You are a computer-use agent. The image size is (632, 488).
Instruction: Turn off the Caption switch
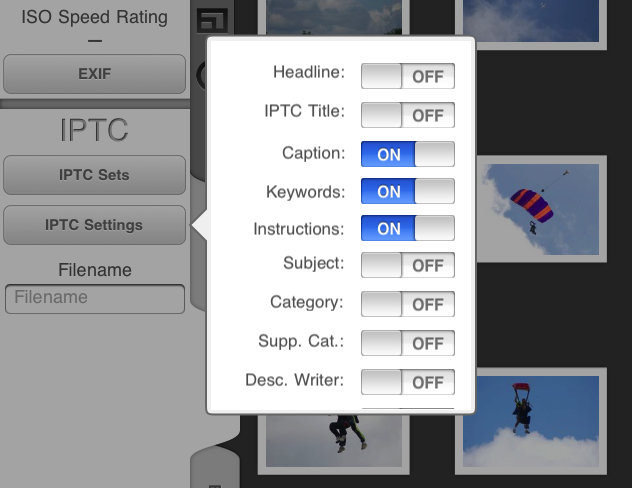click(407, 154)
